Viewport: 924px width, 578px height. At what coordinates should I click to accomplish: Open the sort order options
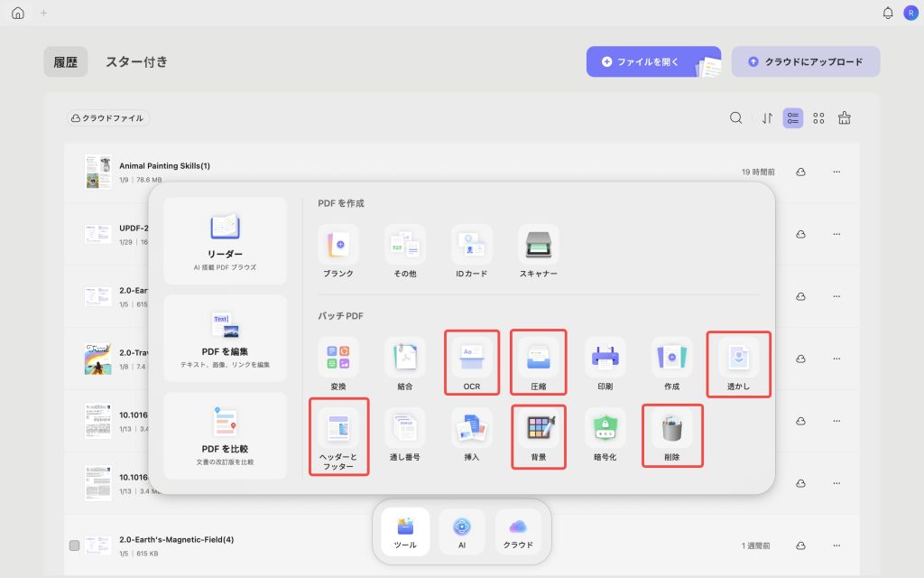click(767, 118)
